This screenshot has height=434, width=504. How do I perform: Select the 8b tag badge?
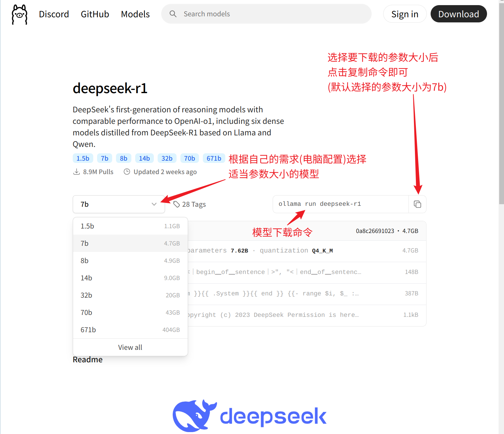(x=124, y=158)
